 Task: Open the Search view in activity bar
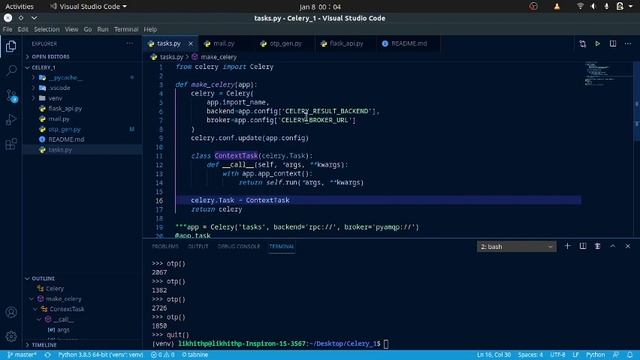(x=11, y=71)
